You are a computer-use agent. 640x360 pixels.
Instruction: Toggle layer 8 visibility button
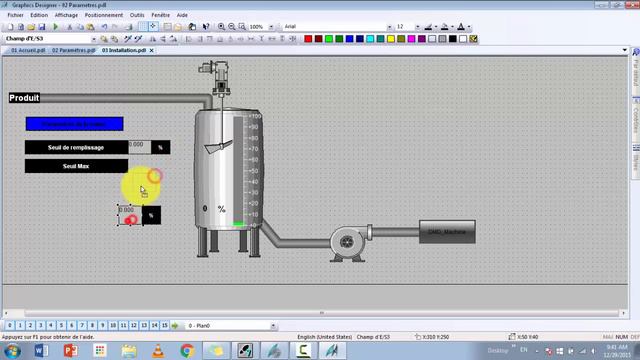(92, 326)
